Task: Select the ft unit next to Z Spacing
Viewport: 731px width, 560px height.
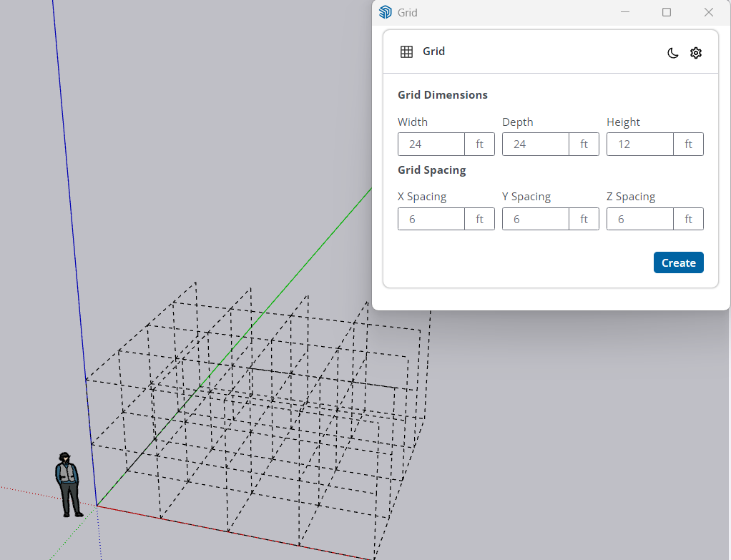Action: [688, 219]
